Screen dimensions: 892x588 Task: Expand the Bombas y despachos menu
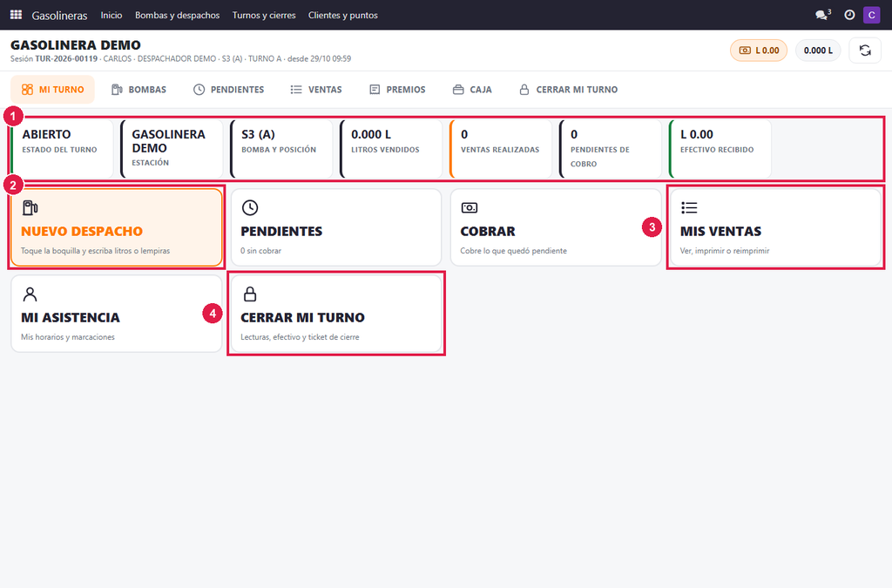(177, 16)
